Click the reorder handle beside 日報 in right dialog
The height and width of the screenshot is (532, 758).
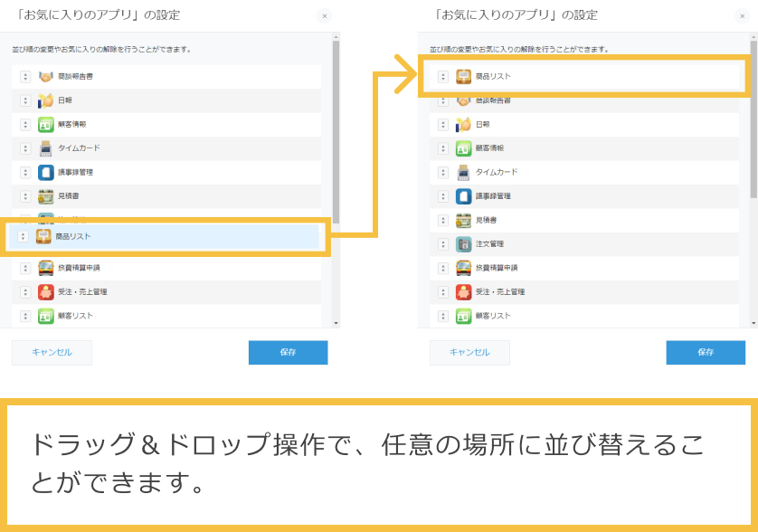pyautogui.click(x=442, y=124)
